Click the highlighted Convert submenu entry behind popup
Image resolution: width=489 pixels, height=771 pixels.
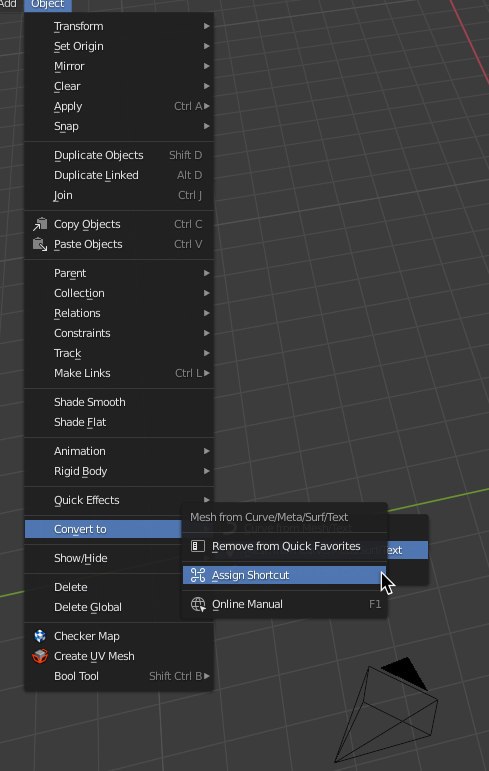pos(407,550)
